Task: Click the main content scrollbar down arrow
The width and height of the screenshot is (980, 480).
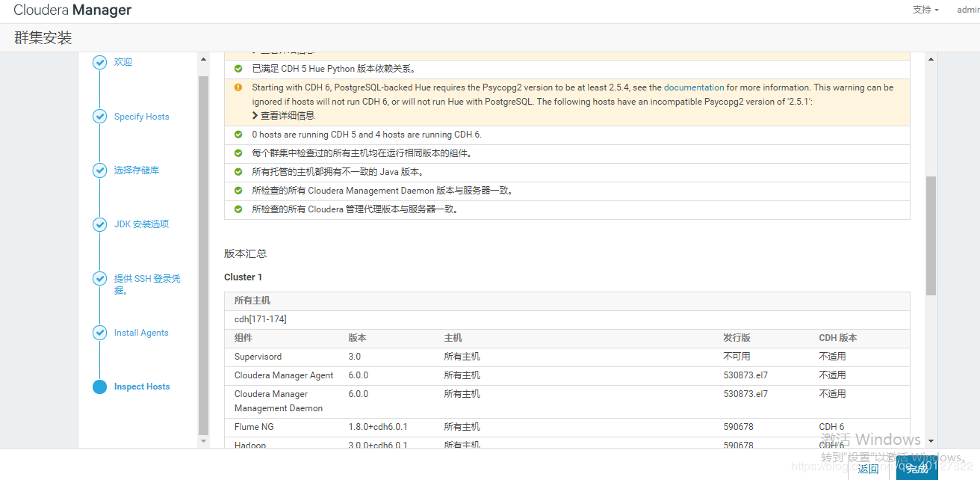Action: click(x=931, y=442)
